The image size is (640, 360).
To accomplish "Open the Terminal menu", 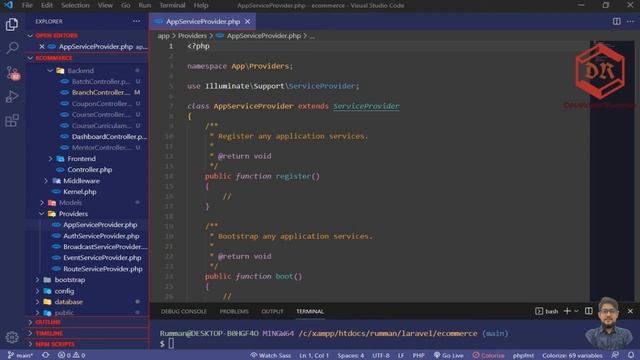I will tap(172, 5).
